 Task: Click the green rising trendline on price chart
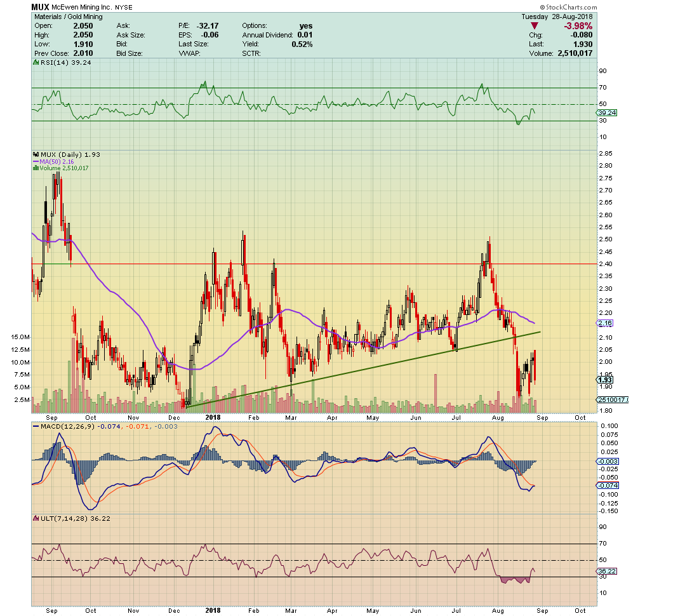[x=363, y=369]
